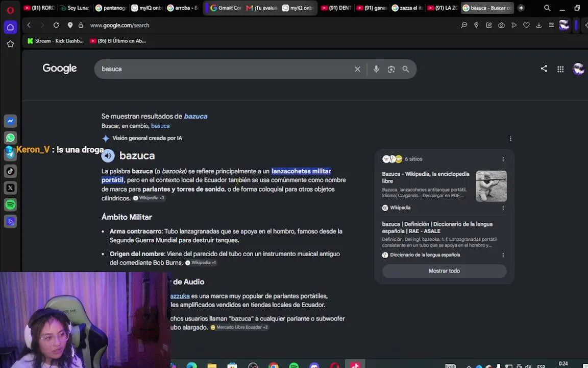Open the Google apps grid
Viewport: 588px width, 368px height.
pos(560,69)
